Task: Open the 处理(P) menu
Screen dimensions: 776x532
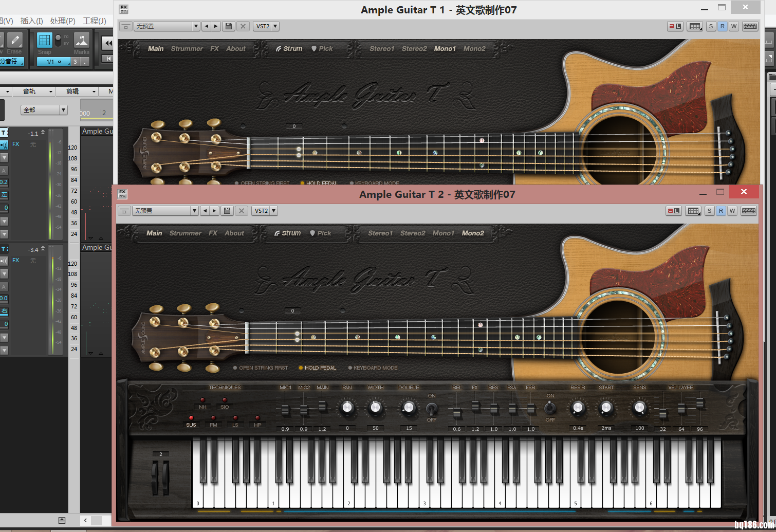Action: coord(63,21)
